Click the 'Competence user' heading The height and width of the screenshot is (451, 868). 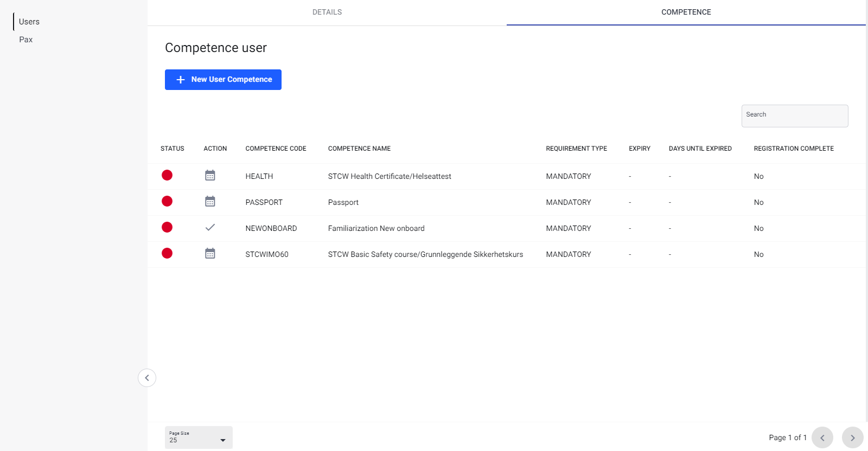216,48
